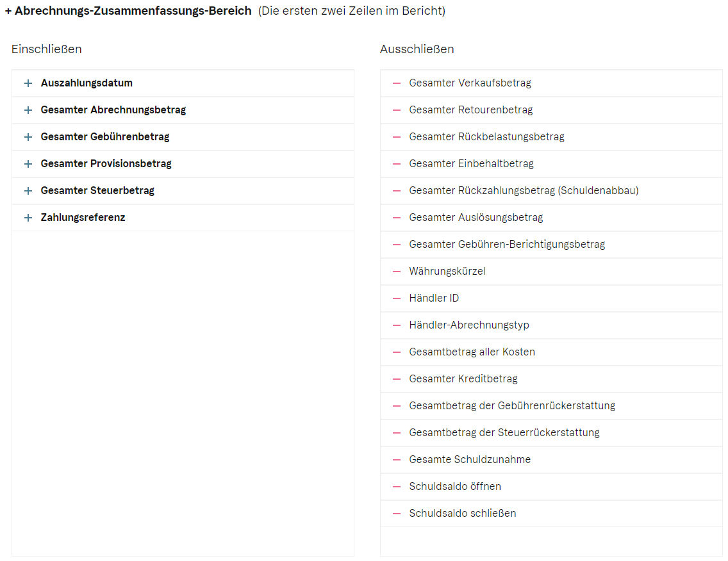
Task: Select the Händler-Abrechnungstyp excluded field
Action: 469,325
